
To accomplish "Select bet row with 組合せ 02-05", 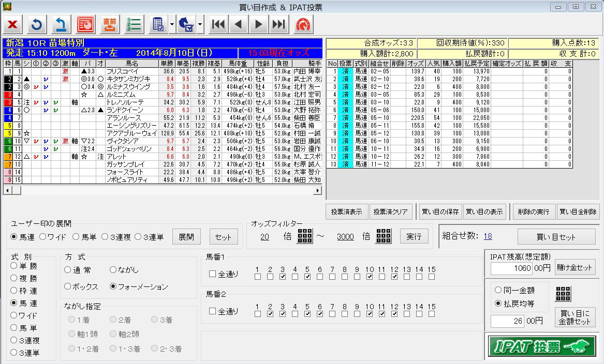I will click(x=449, y=71).
